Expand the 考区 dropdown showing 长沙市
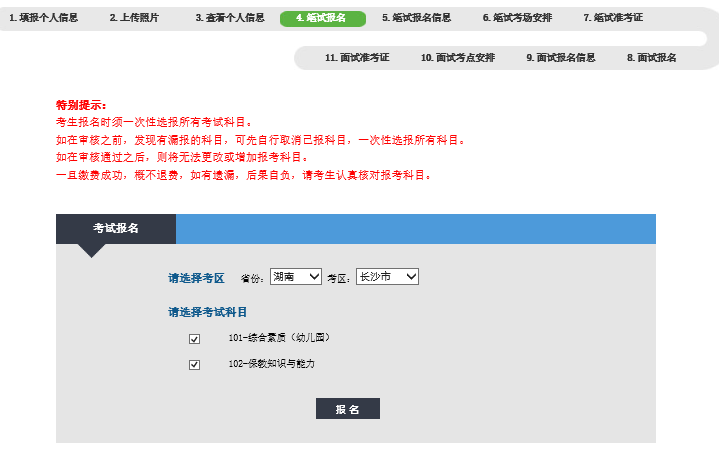719x464 pixels. [387, 276]
